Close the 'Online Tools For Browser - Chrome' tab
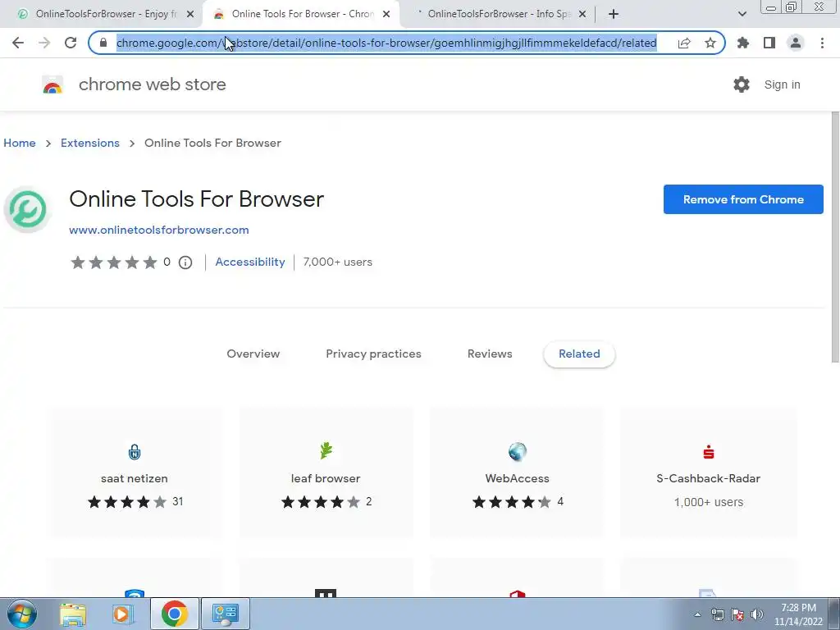Screen dimensions: 840x630 pos(386,14)
